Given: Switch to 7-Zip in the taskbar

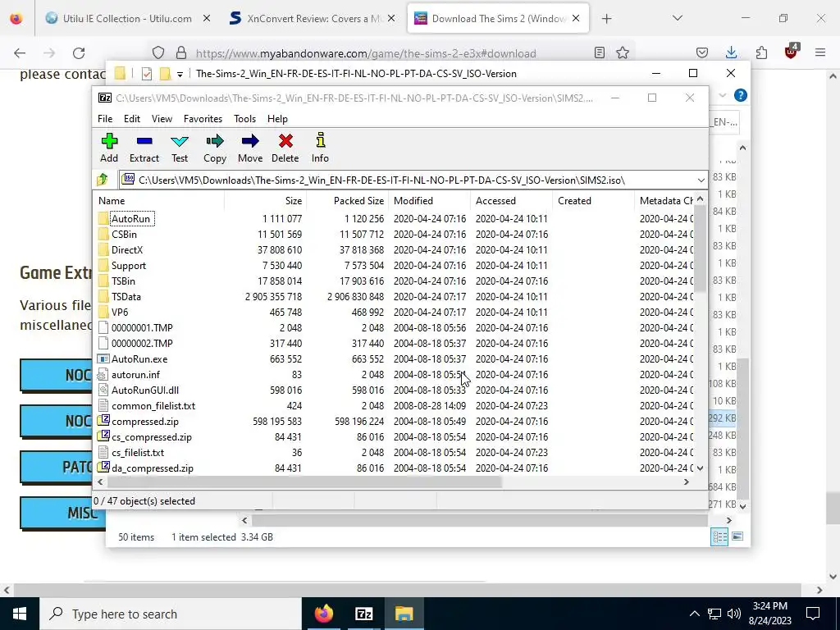Looking at the screenshot, I should tap(363, 614).
